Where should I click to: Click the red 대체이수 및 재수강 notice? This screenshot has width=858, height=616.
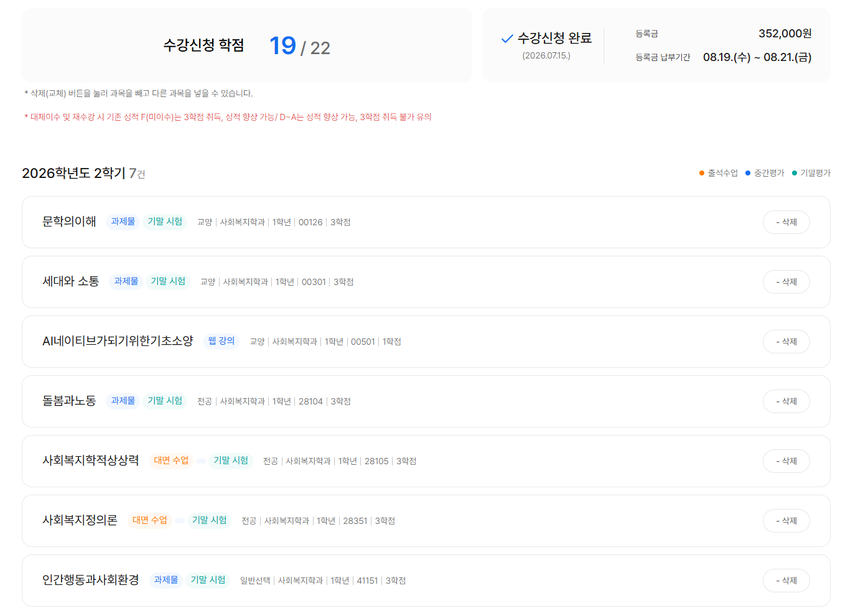pos(228,117)
